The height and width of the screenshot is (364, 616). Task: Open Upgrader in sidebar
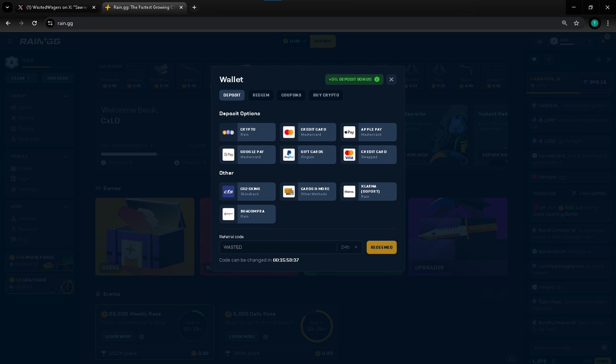click(x=26, y=139)
